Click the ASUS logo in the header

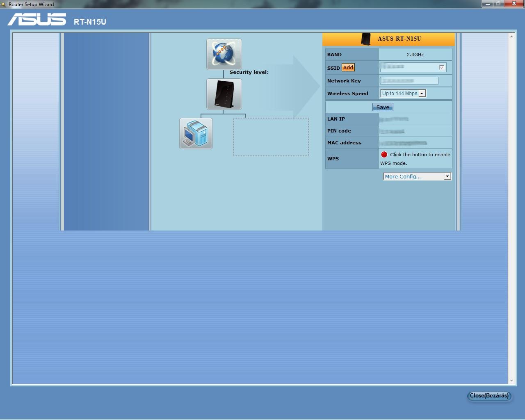pyautogui.click(x=37, y=20)
